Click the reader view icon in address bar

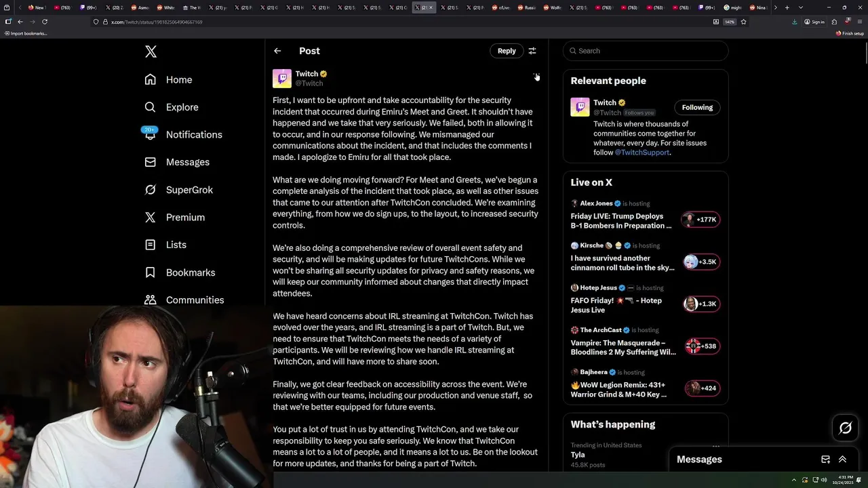[716, 22]
